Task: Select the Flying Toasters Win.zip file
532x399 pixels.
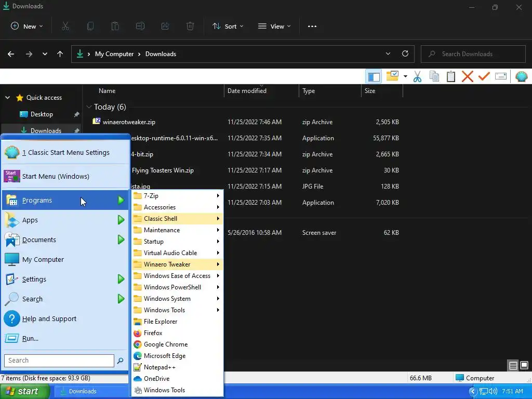Action: point(163,170)
